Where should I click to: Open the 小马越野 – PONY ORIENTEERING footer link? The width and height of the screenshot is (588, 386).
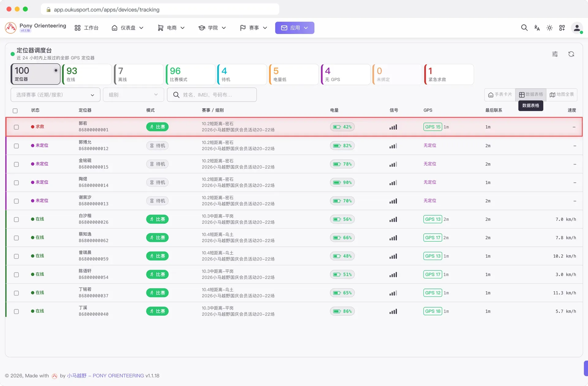tap(105, 376)
